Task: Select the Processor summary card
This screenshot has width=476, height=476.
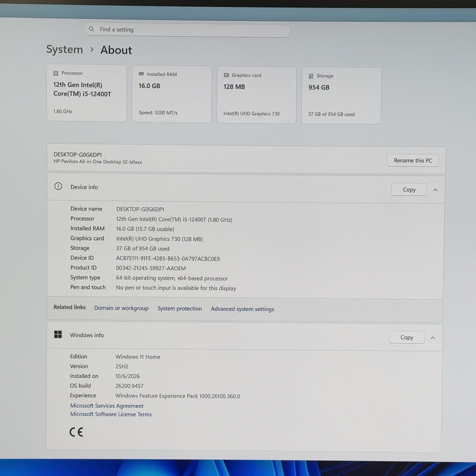Action: pyautogui.click(x=86, y=93)
